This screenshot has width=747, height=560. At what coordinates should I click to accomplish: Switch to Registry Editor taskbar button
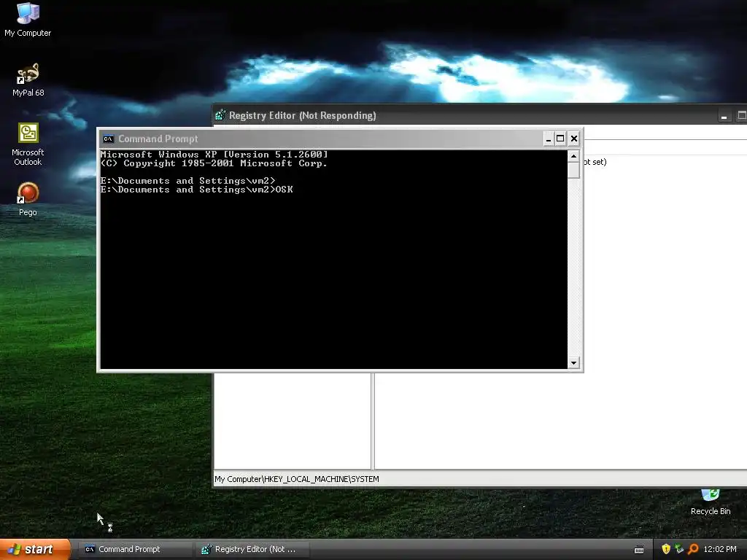coord(252,549)
